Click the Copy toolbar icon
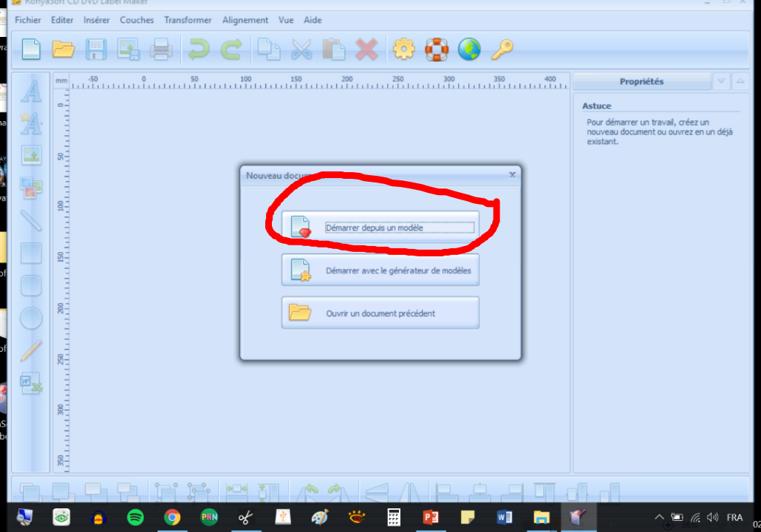This screenshot has width=761, height=532. coord(269,50)
